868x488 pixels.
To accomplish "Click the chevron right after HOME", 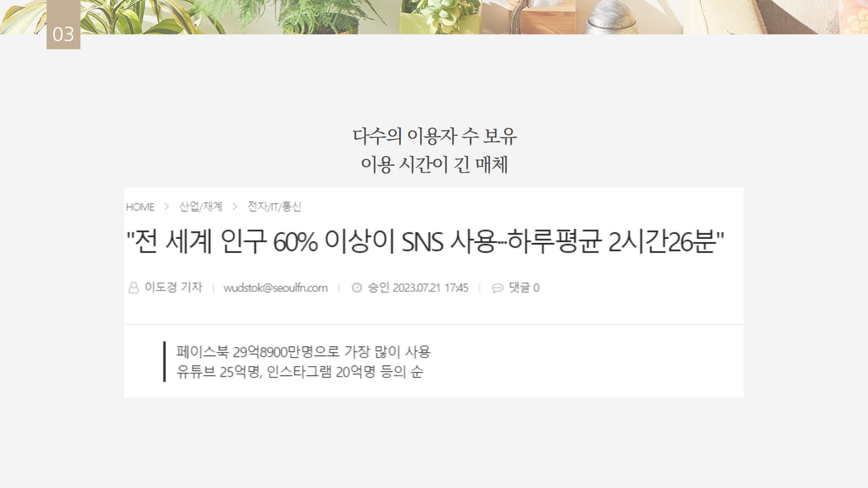I will tap(166, 206).
